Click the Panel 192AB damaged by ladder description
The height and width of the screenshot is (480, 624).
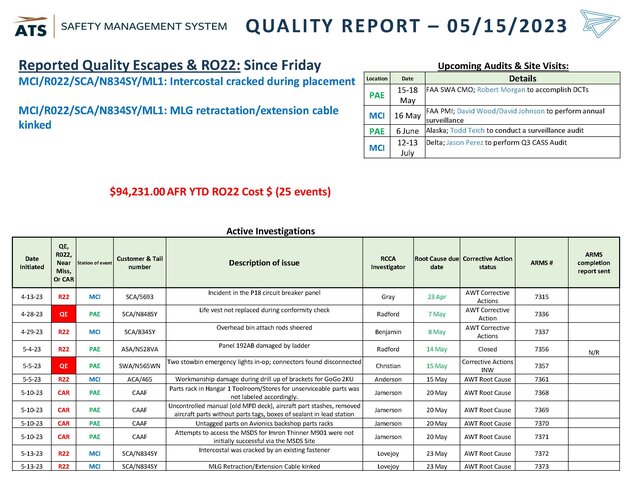(x=264, y=345)
